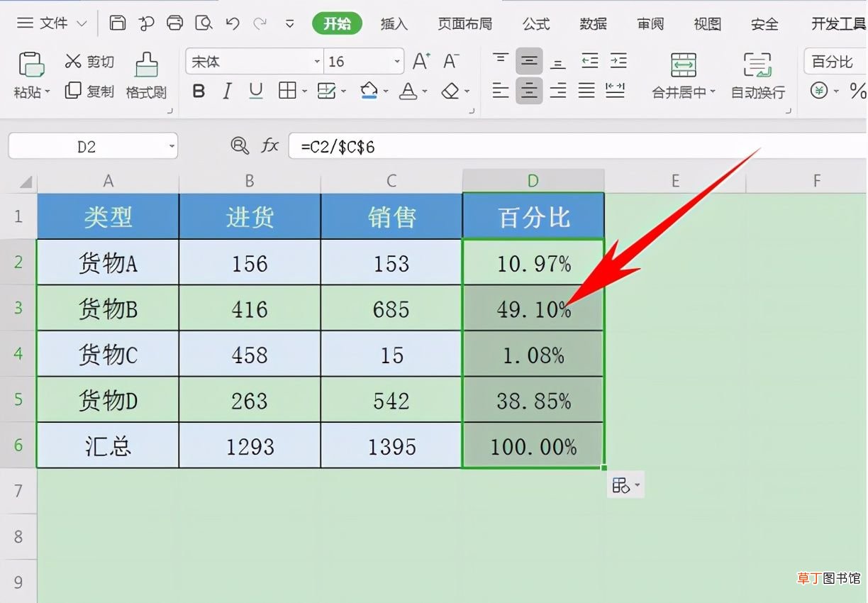Screen dimensions: 868x603
Task: Open the Name Box dropdown showing D2
Action: pos(172,147)
